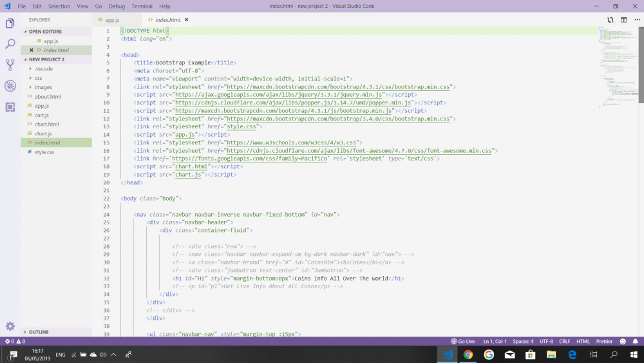Image resolution: width=644 pixels, height=363 pixels.
Task: Click the Visual Studio Code logo icon
Action: (x=7, y=6)
